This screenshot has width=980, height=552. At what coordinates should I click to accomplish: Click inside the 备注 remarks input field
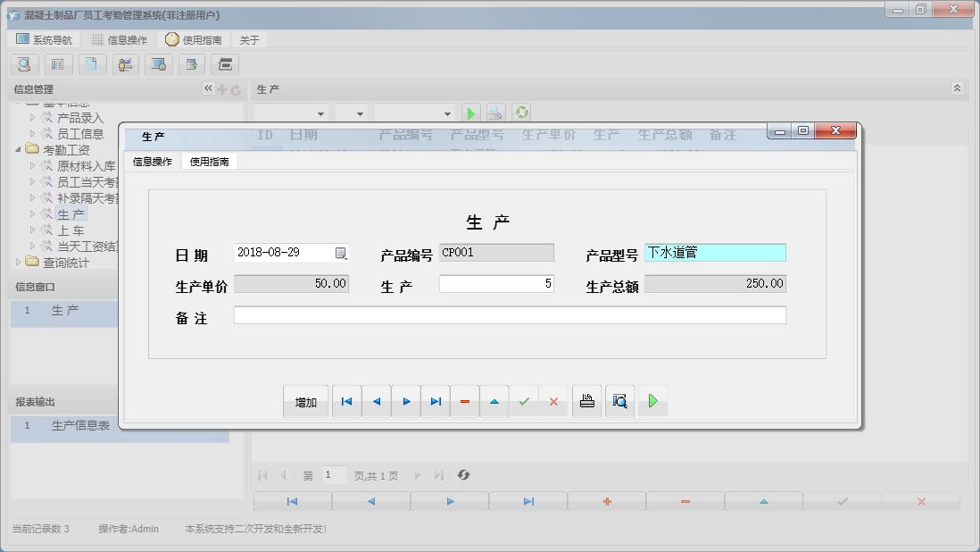pos(509,314)
